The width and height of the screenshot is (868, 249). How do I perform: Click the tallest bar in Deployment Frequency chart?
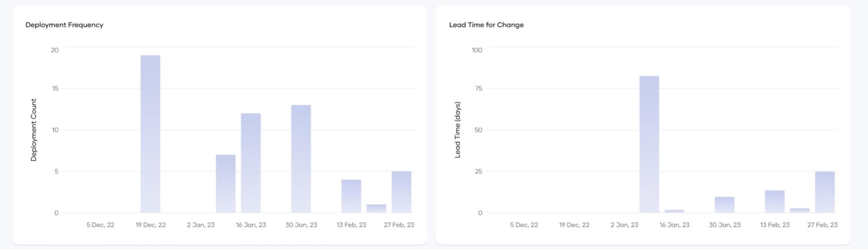150,134
